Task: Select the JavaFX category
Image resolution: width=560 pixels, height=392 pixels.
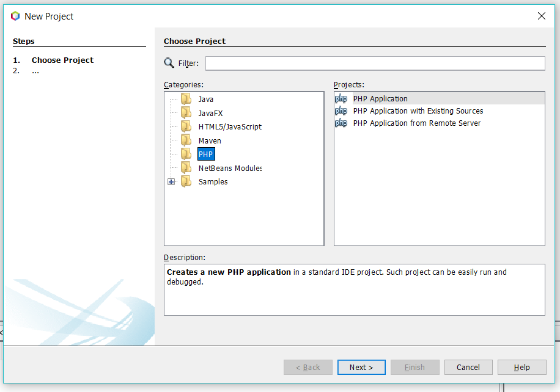Action: [210, 113]
